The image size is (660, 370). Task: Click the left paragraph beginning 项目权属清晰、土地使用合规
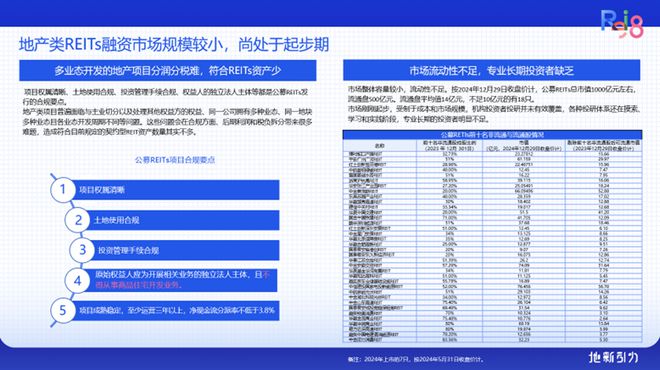165,97
